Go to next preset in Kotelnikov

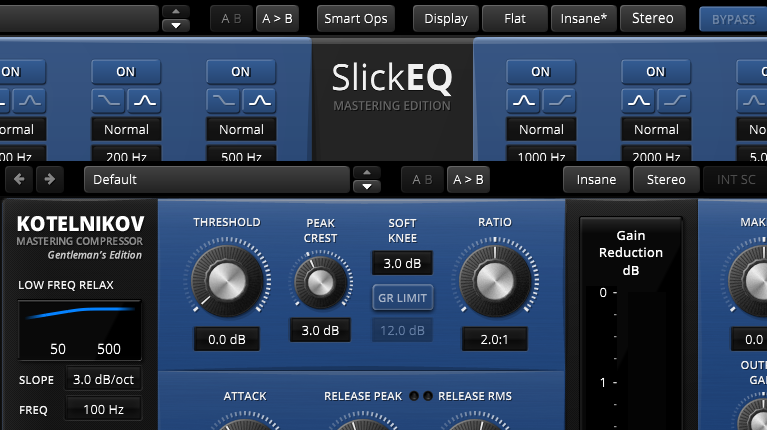[x=49, y=179]
